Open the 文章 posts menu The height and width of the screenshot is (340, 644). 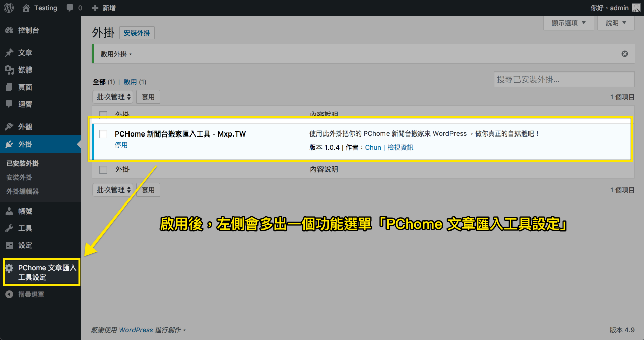coord(25,53)
